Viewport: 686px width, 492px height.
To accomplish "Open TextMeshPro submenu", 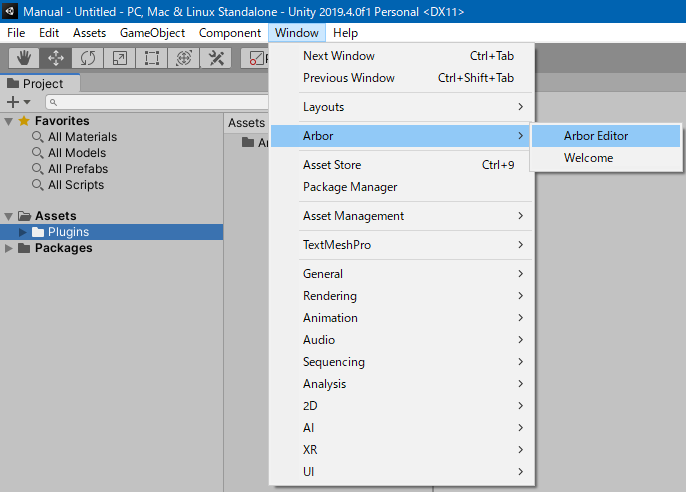I will [x=402, y=245].
